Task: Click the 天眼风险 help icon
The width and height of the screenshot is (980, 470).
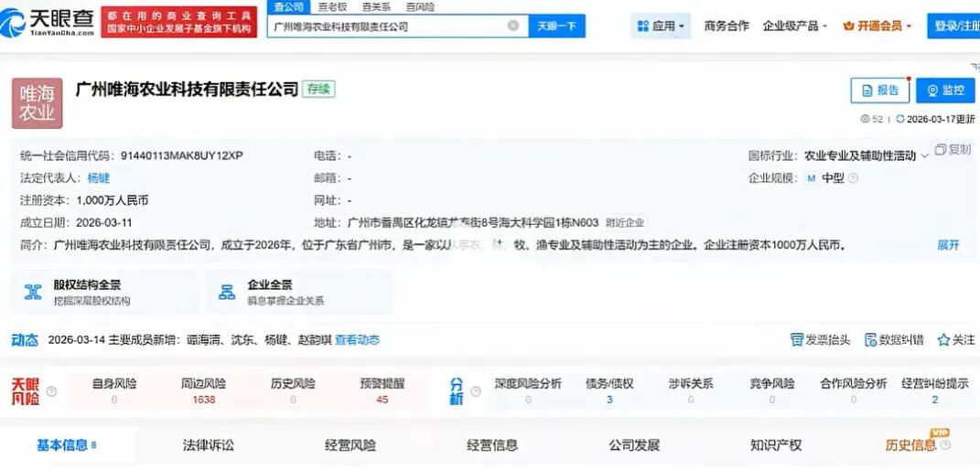Action: 52,391
